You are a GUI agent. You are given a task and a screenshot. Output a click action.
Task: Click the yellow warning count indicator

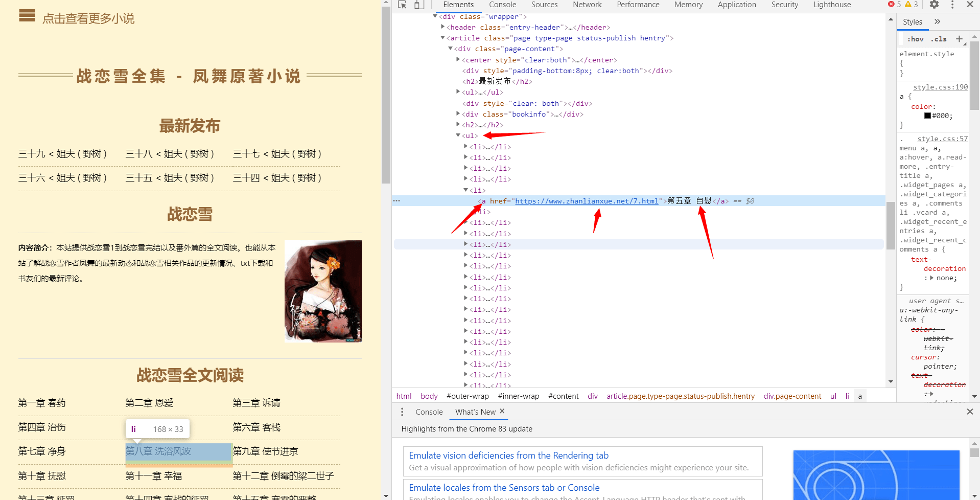click(912, 5)
